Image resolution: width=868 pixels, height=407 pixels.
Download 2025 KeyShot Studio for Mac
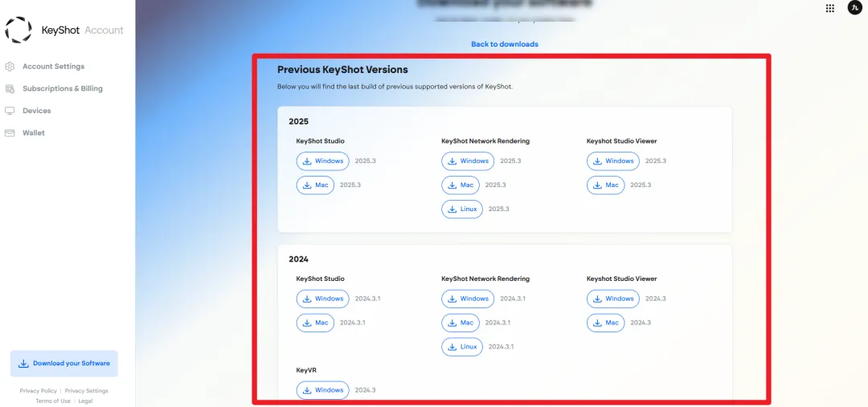[316, 185]
